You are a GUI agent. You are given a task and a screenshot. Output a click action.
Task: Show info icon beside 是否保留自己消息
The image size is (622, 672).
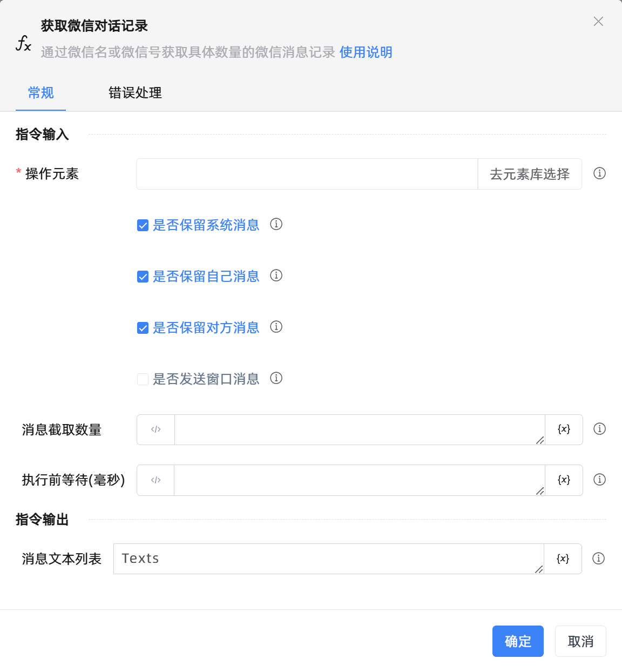click(276, 275)
